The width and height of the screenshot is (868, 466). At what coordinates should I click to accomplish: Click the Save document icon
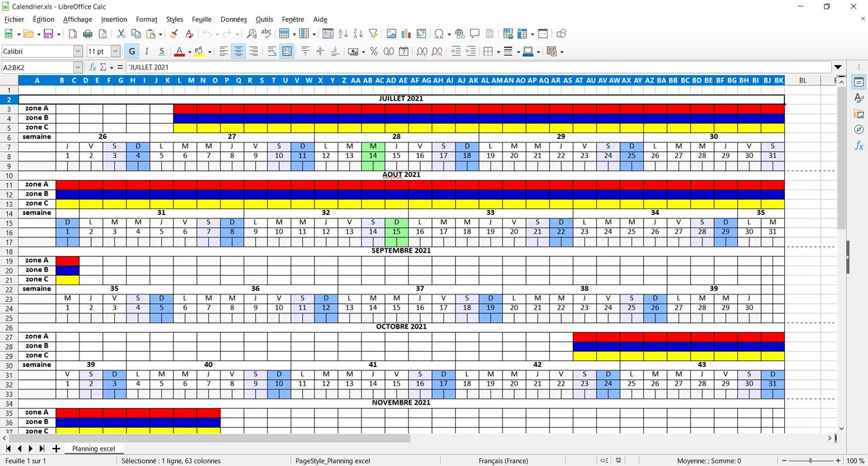click(48, 33)
